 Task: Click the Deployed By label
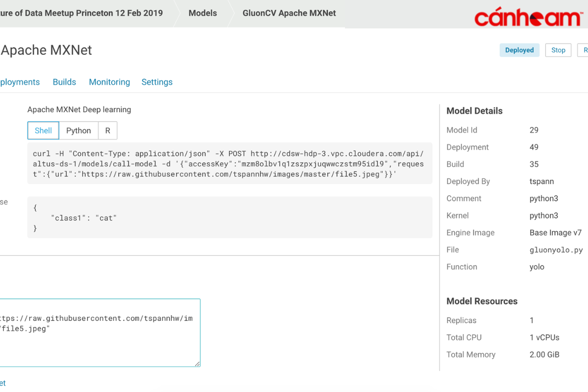coord(468,181)
